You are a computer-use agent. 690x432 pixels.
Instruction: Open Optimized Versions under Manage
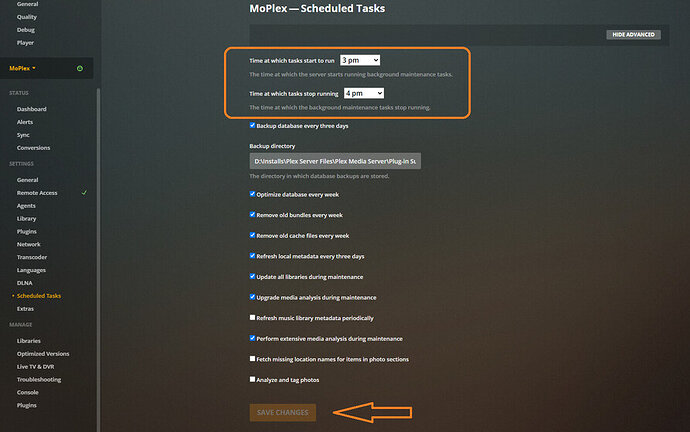(x=43, y=354)
